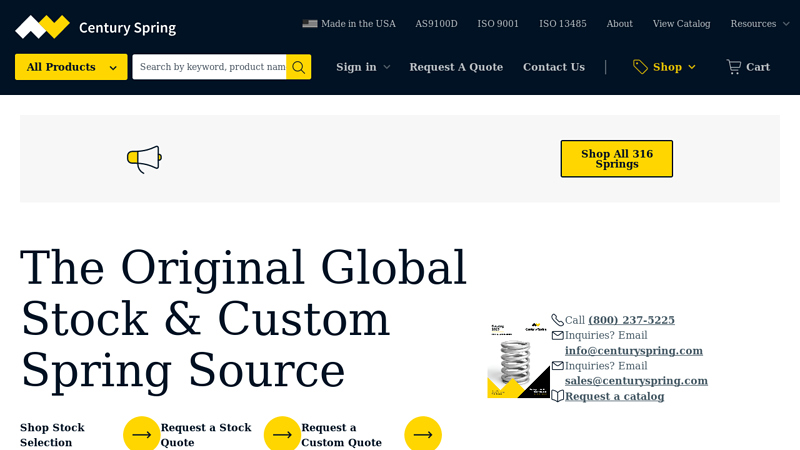Screen dimensions: 800x450
Task: Open View Catalog link
Action: point(682,23)
